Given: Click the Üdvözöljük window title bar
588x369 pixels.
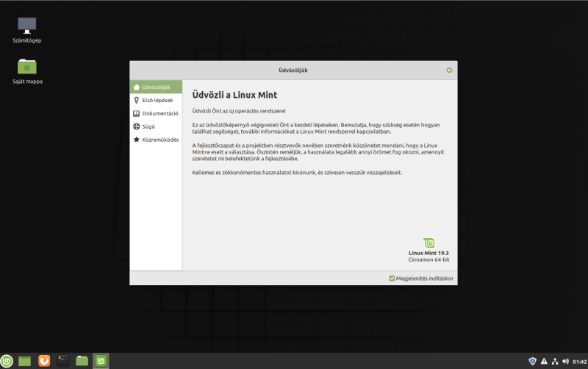Looking at the screenshot, I should 293,70.
